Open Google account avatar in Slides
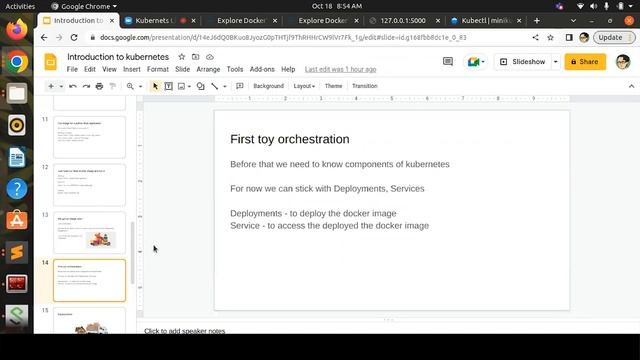 pyautogui.click(x=623, y=62)
